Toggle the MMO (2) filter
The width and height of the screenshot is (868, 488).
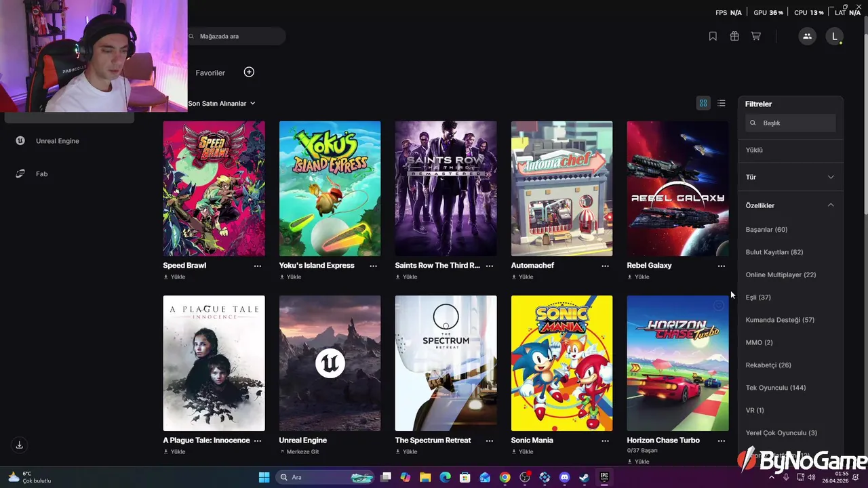click(x=759, y=343)
